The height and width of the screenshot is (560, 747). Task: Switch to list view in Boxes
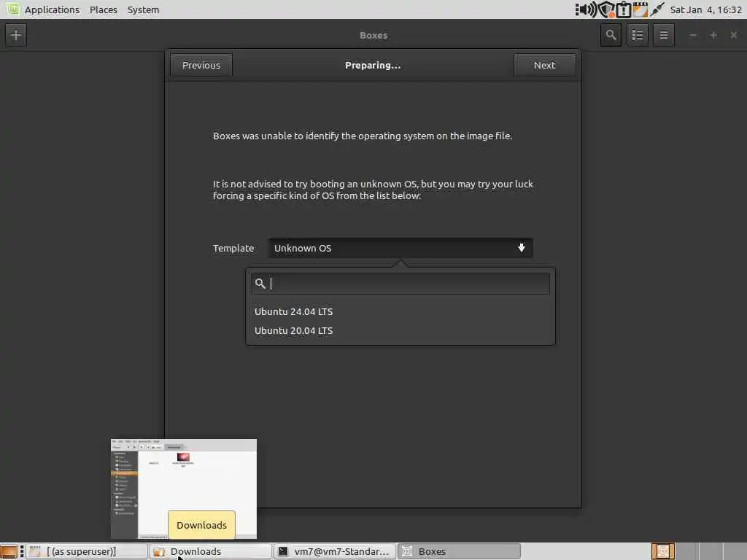pos(638,35)
